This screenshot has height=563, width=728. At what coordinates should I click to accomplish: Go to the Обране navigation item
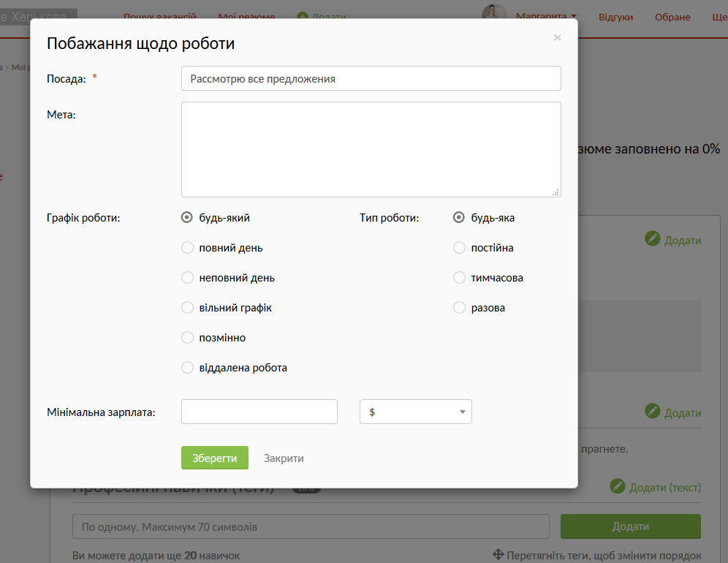(x=672, y=16)
